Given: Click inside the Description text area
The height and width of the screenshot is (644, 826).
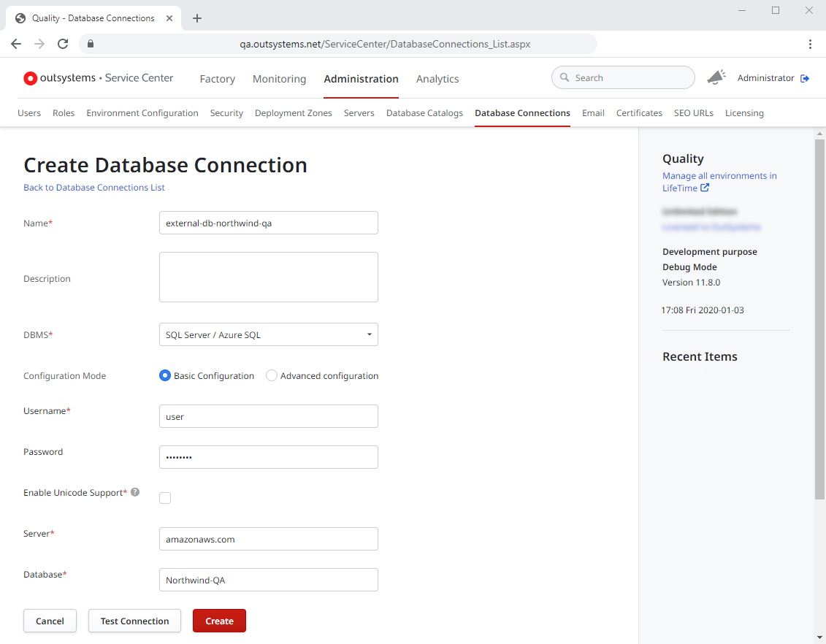Looking at the screenshot, I should tap(268, 277).
